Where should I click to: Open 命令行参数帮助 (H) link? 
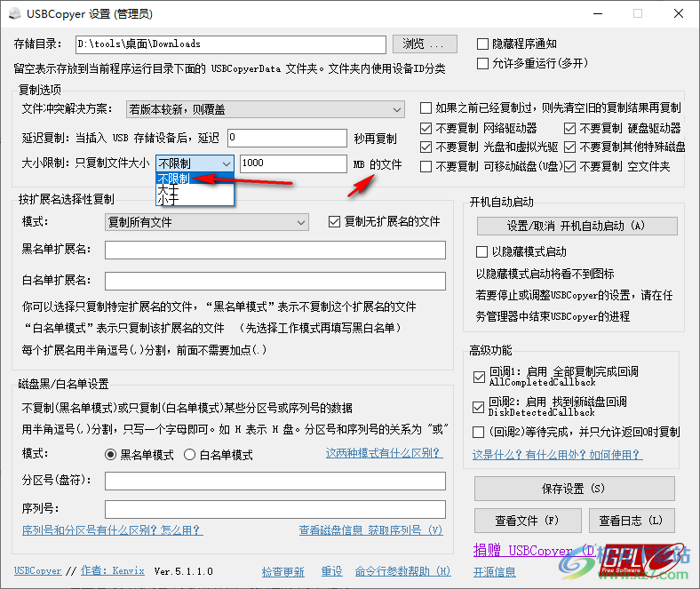(x=402, y=571)
